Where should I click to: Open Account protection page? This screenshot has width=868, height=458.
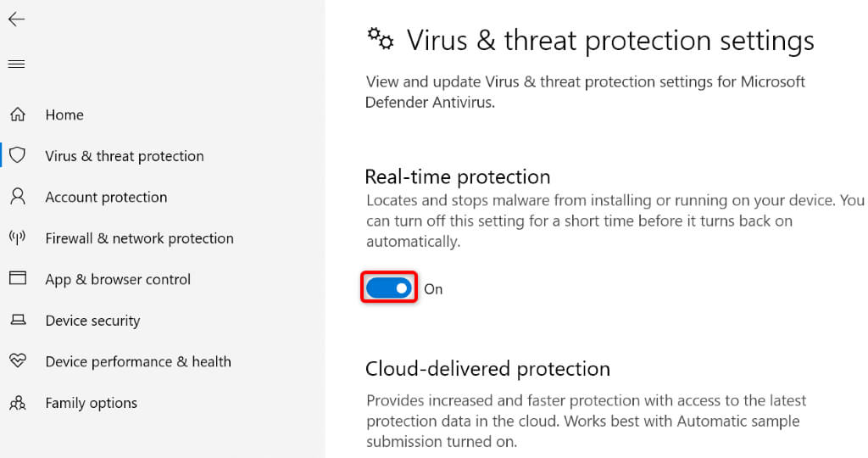point(106,197)
